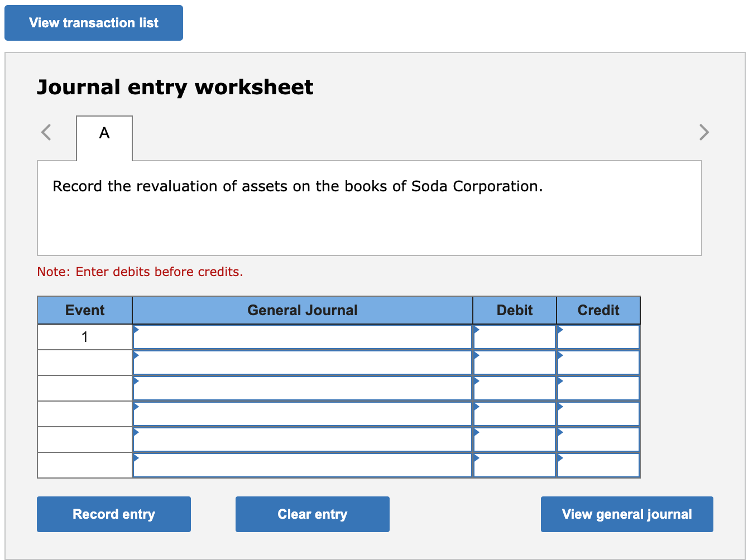Image resolution: width=748 pixels, height=560 pixels.
Task: Click the General Journal column header
Action: point(303,310)
